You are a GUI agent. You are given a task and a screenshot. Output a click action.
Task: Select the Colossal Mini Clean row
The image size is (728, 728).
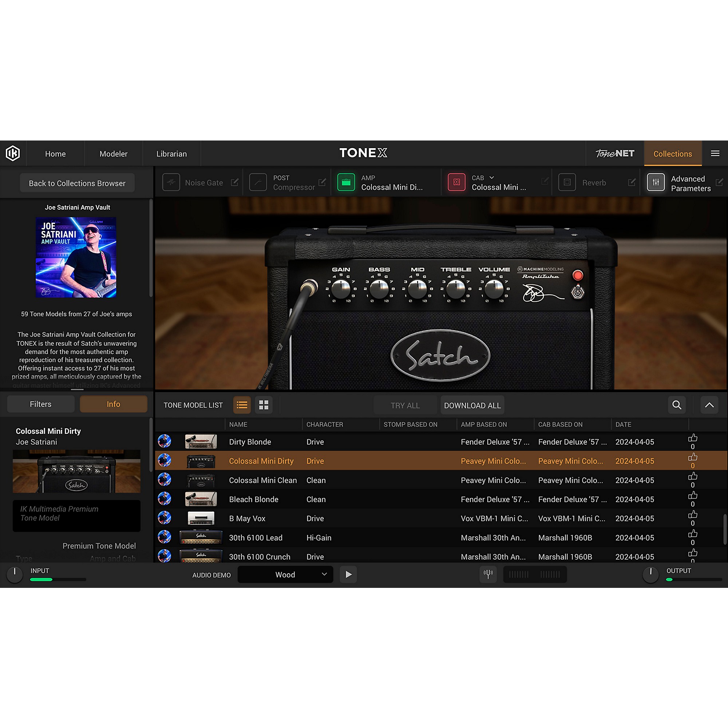point(441,480)
